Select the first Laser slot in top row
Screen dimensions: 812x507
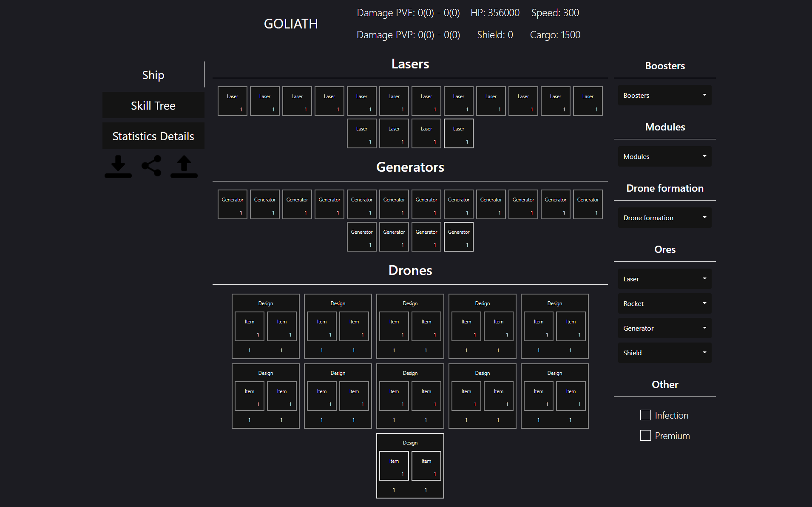(232, 101)
